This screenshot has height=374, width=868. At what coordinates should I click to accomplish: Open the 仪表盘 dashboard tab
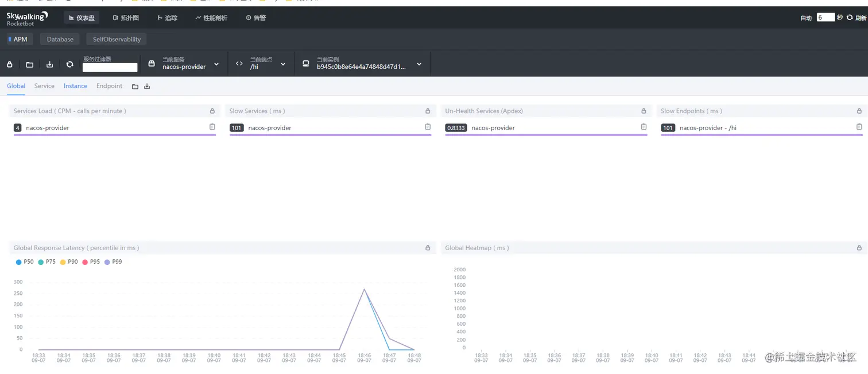click(x=82, y=18)
